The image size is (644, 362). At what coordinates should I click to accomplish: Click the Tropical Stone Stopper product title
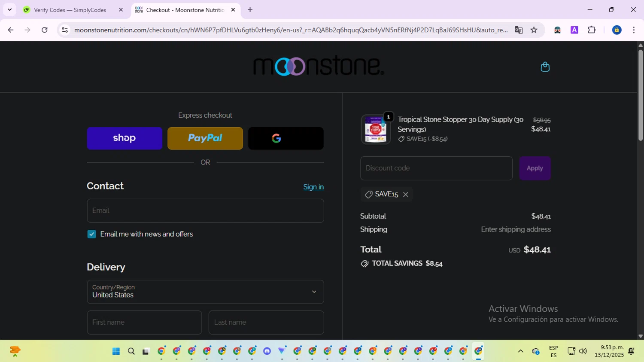[x=460, y=124]
